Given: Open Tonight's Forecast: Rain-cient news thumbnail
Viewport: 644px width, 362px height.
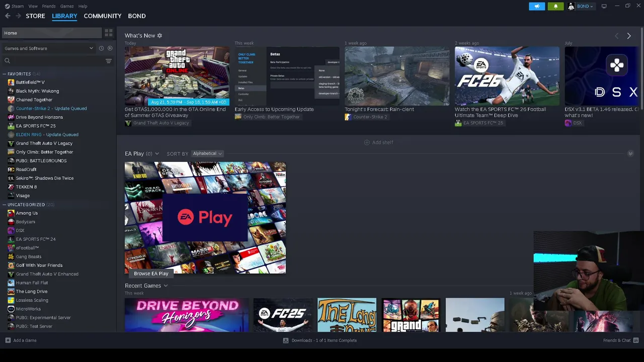Looking at the screenshot, I should tap(397, 76).
